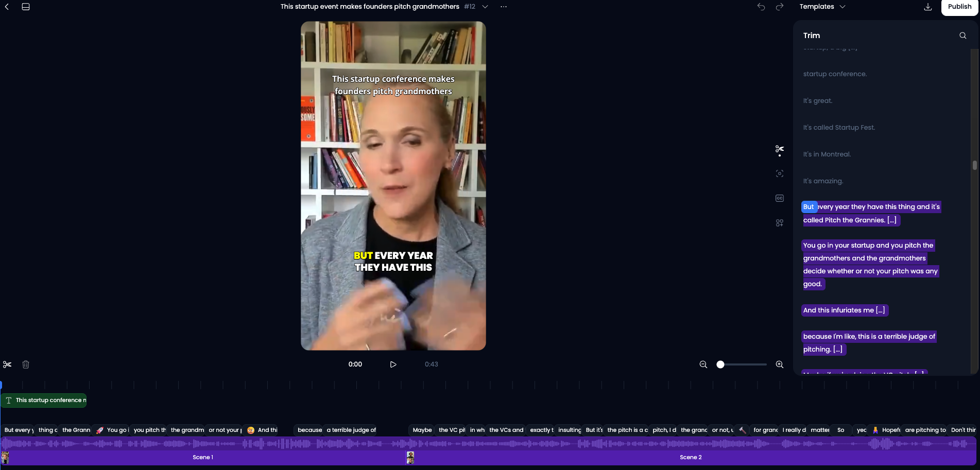The height and width of the screenshot is (470, 980).
Task: Click the transcript panel scrollbar thumb
Action: pos(974,165)
